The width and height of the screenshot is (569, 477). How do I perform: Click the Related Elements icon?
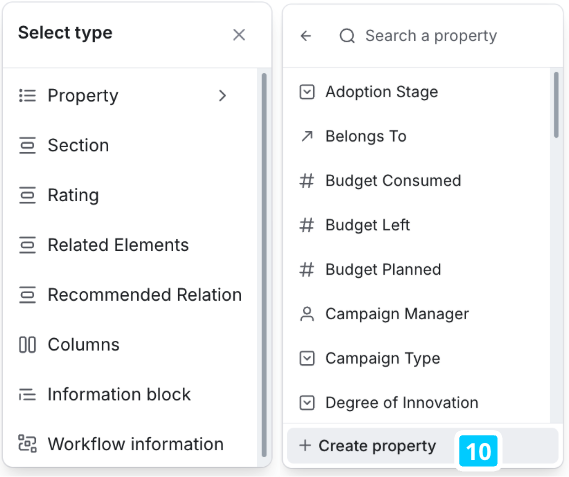[28, 245]
